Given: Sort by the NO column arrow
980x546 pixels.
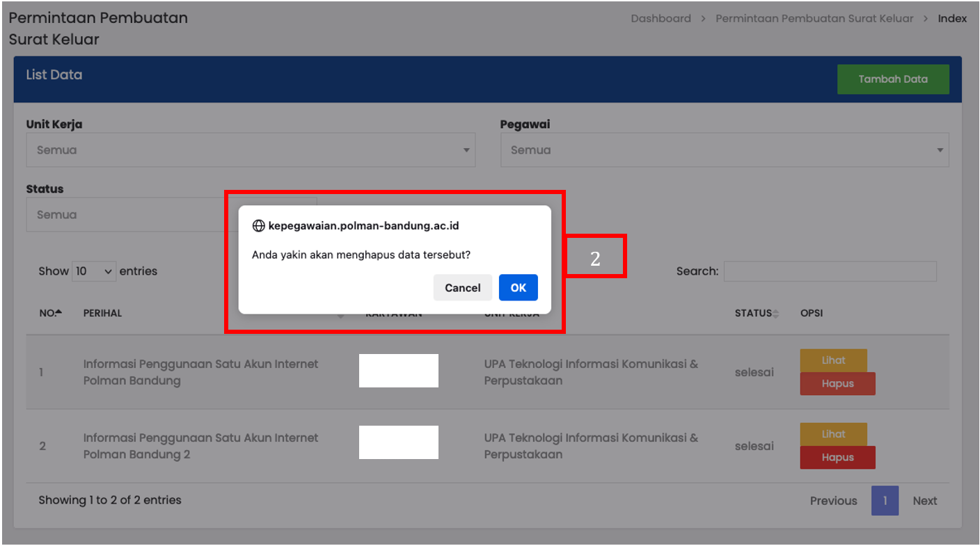Looking at the screenshot, I should pyautogui.click(x=58, y=312).
